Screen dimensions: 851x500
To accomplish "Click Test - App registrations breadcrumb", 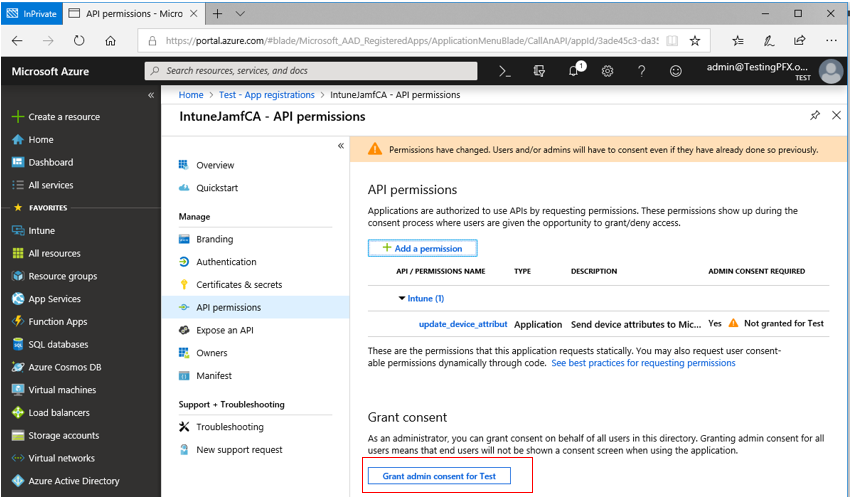I will [x=266, y=94].
